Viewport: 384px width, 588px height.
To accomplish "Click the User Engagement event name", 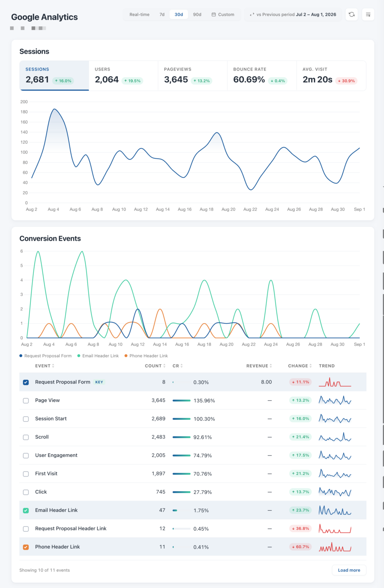I will (x=56, y=455).
